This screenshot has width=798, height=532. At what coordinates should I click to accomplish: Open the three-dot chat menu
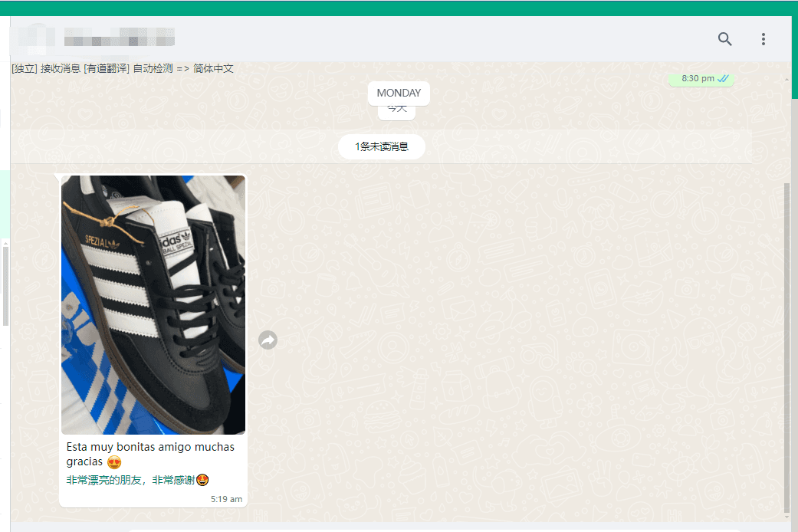pyautogui.click(x=763, y=39)
